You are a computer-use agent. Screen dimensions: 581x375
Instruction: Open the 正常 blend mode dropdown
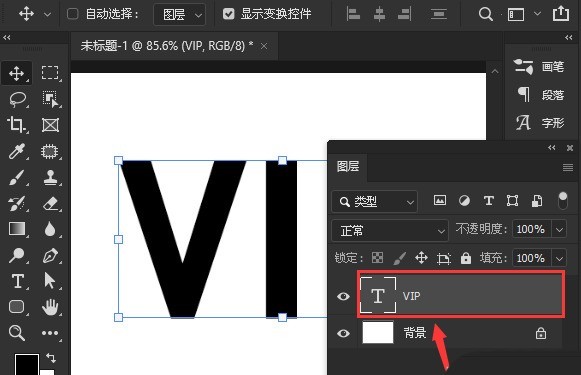click(x=390, y=230)
